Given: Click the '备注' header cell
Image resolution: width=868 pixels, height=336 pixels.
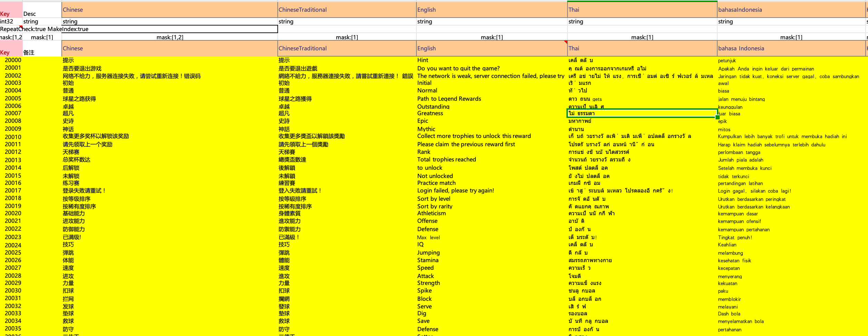Looking at the screenshot, I should tap(42, 48).
